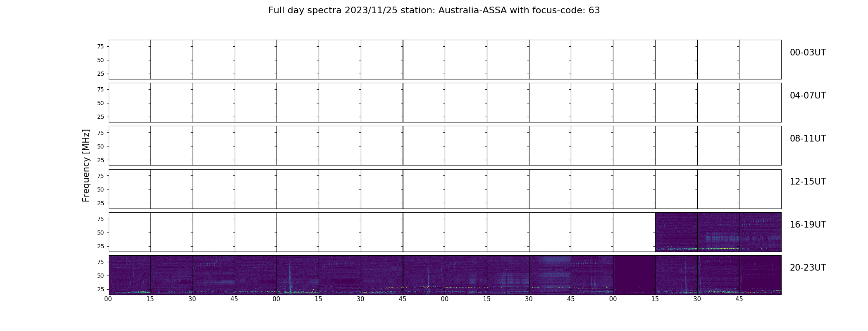The width and height of the screenshot is (868, 331).
Task: Click the '12-15UT' row label
Action: point(808,182)
